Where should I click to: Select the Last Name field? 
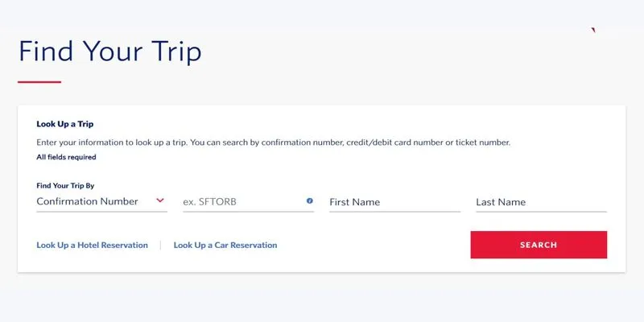(541, 202)
